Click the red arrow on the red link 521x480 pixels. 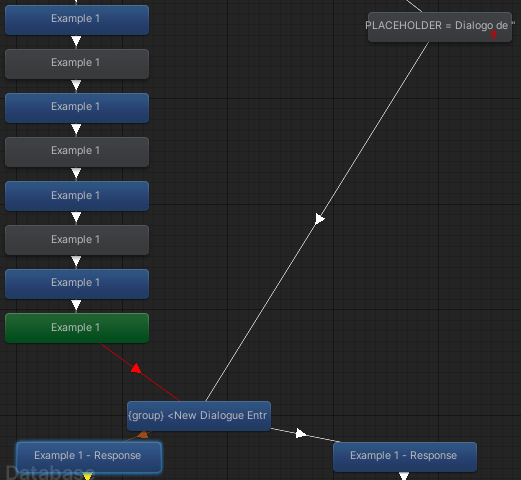coord(136,368)
